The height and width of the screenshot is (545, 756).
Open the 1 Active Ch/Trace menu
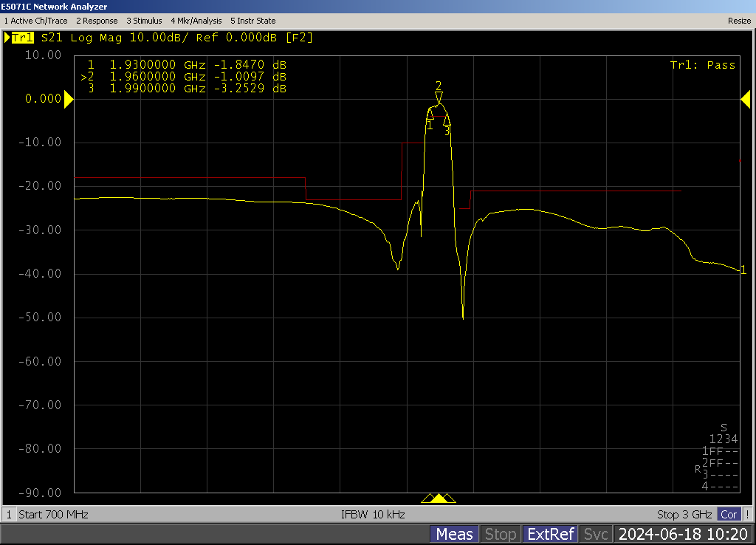coord(35,21)
